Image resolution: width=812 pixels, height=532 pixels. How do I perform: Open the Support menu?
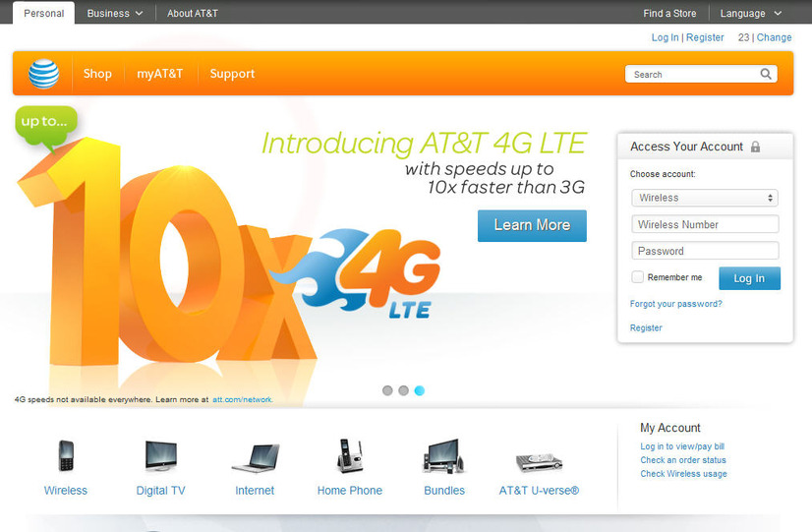click(x=232, y=74)
